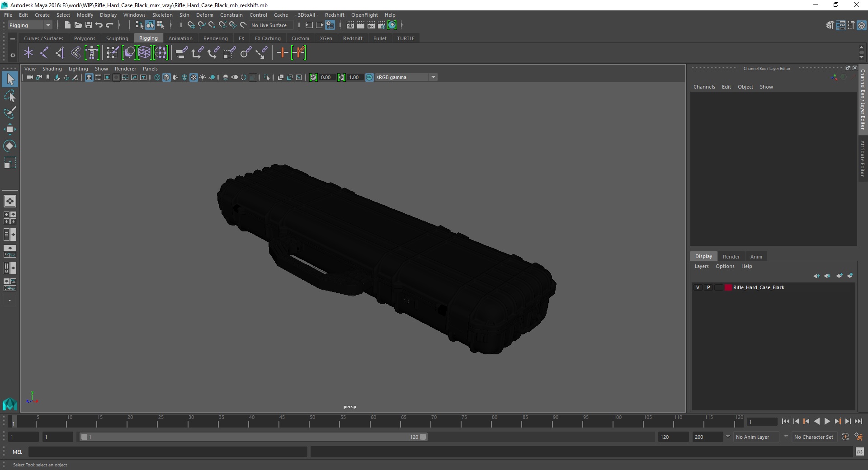This screenshot has width=868, height=470.
Task: Toggle playback P of Rifle_Hard_Case_Black layer
Action: (x=708, y=287)
